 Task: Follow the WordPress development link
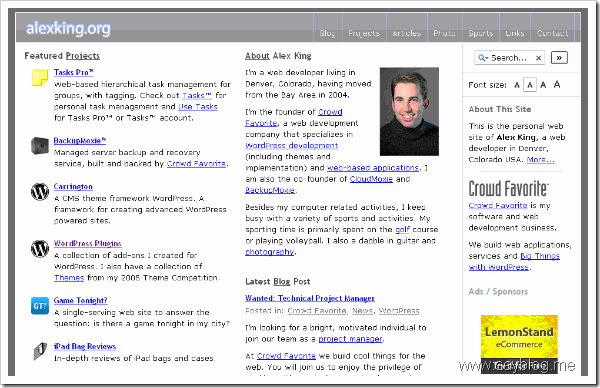click(x=292, y=145)
